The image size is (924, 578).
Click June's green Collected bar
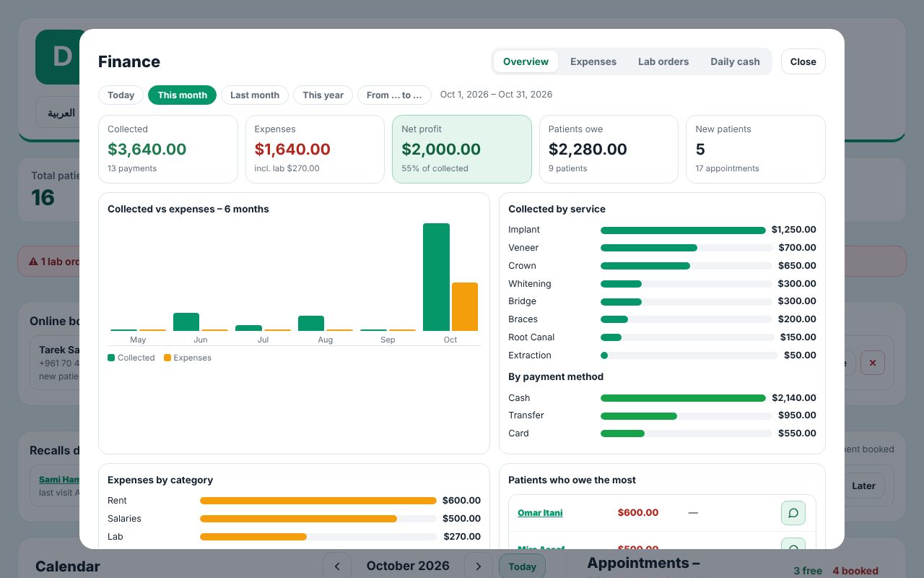coord(186,322)
